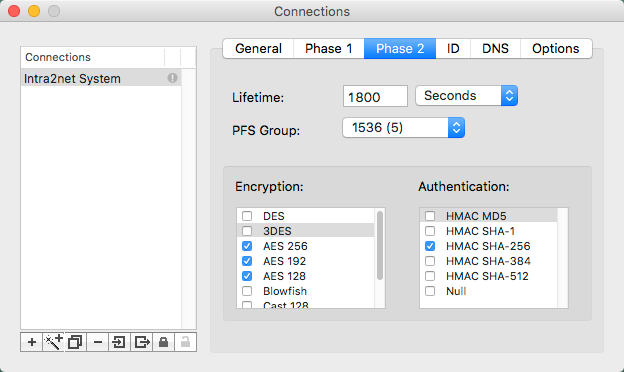The height and width of the screenshot is (372, 624).
Task: Import a connection using the arrow-in icon
Action: [x=119, y=342]
